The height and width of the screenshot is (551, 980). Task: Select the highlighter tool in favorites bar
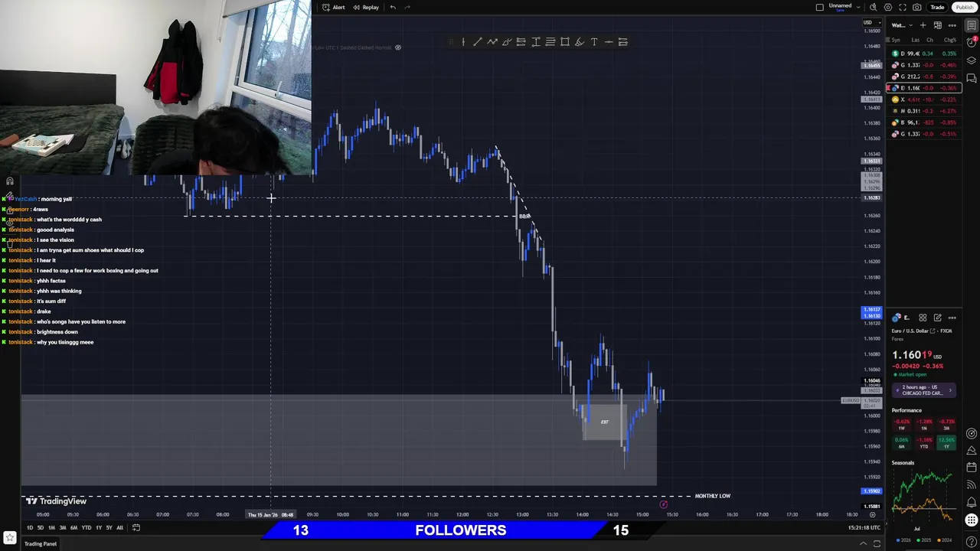pos(580,42)
